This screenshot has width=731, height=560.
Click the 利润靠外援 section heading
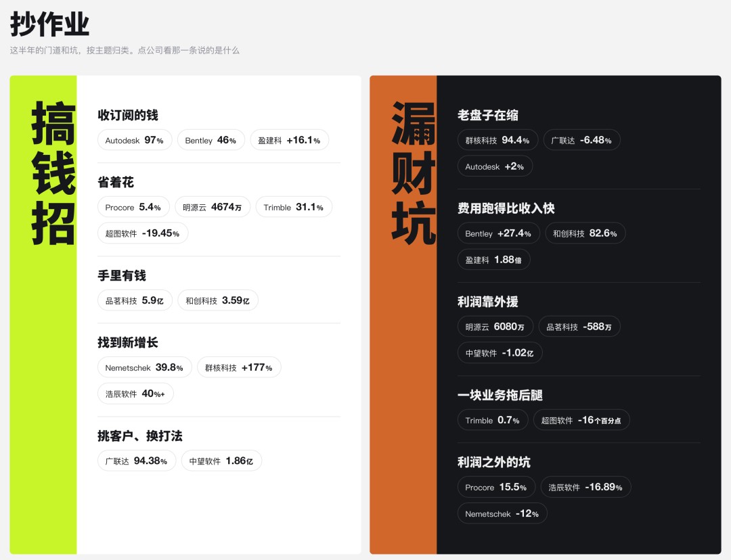(487, 302)
